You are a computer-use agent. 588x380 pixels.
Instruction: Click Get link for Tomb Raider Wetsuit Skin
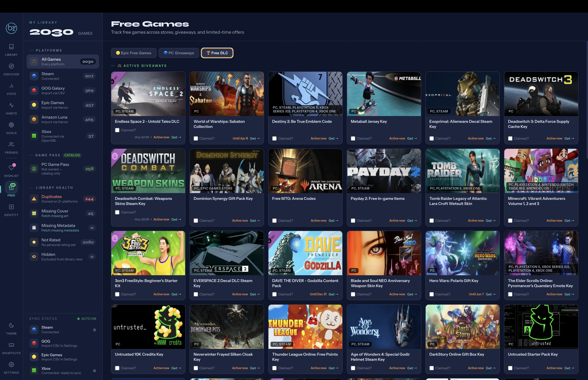[491, 221]
